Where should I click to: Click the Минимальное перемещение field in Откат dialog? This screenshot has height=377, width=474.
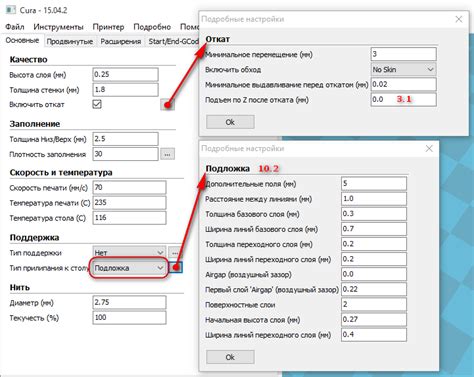tap(403, 54)
